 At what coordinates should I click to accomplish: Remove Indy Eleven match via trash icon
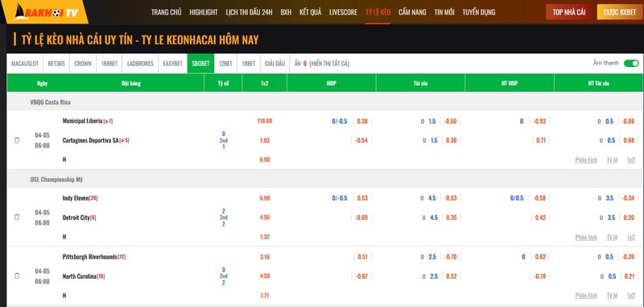(x=17, y=217)
